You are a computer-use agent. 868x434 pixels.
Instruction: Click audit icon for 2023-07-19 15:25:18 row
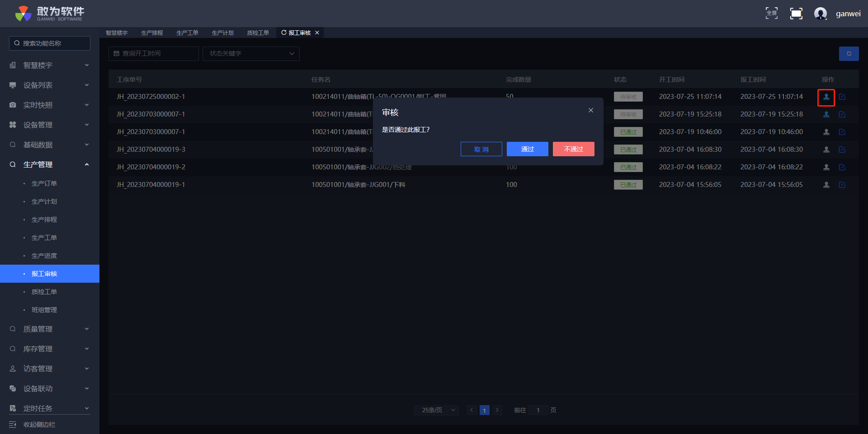point(826,114)
